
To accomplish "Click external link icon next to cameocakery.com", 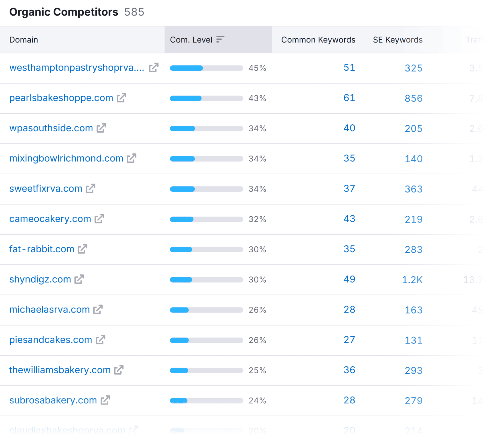I will point(99,219).
